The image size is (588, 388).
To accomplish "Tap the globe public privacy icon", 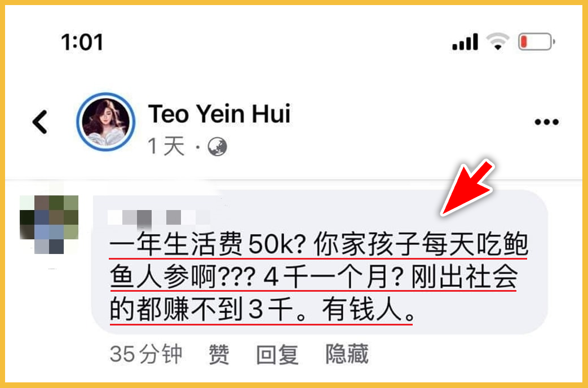I will point(218,146).
